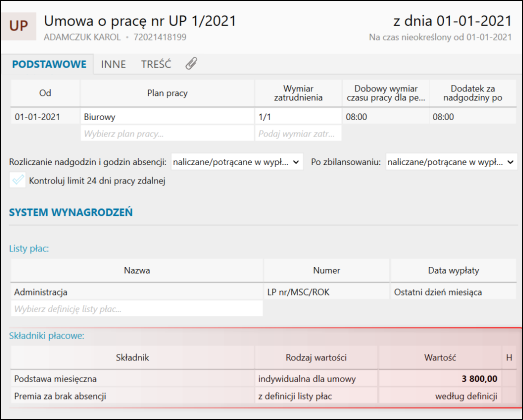Click the Wybierz plan pracy input field
Screen dimensions: 523x420
pyautogui.click(x=167, y=134)
